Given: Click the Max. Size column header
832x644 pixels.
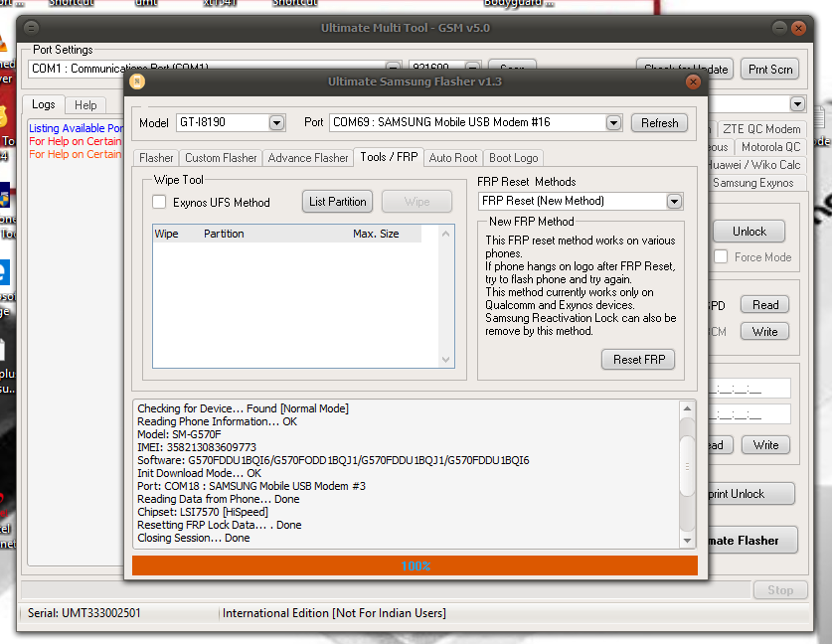Looking at the screenshot, I should (x=376, y=234).
